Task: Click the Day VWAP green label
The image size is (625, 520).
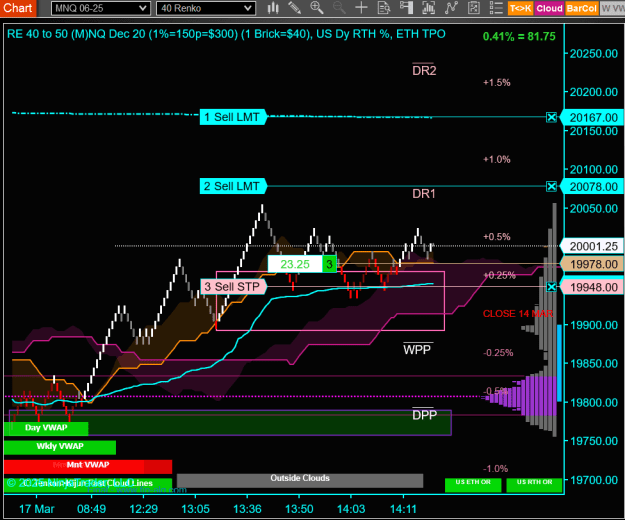Action: click(x=46, y=428)
